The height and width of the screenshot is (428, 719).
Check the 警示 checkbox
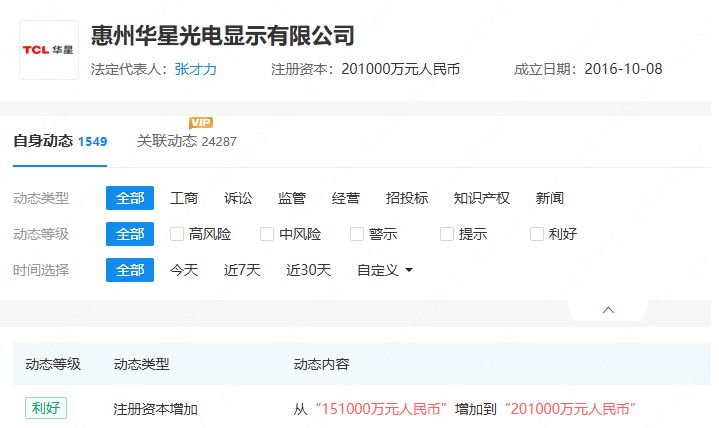(x=357, y=234)
